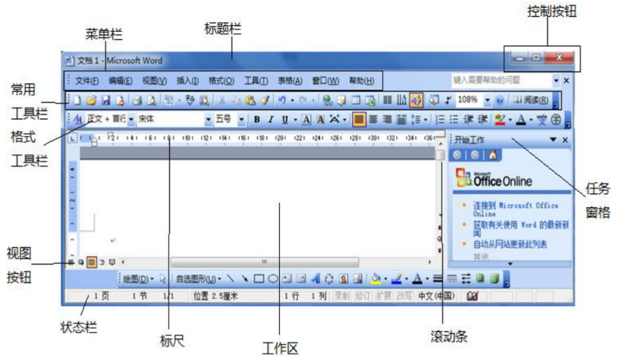
Task: Apply the yellow highlight color
Action: [x=499, y=119]
